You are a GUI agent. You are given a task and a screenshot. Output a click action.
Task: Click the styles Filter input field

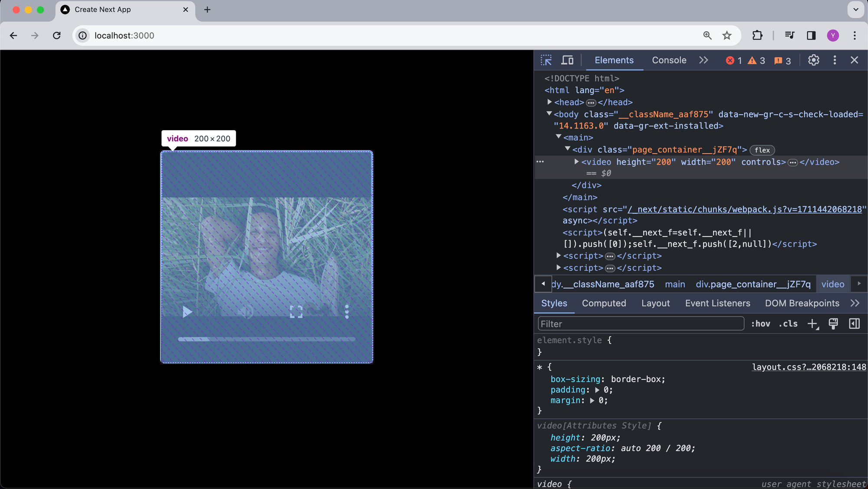point(641,324)
